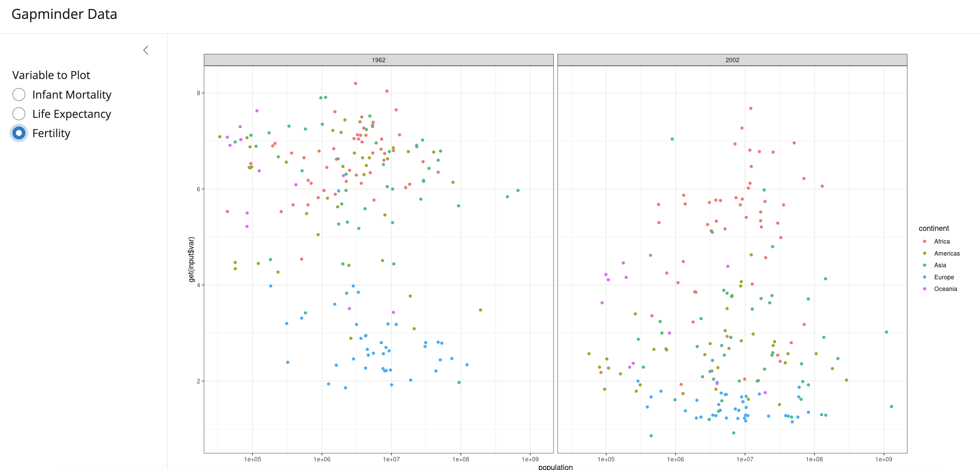Click the 2002 facet header strip
This screenshot has width=980, height=470.
[732, 60]
